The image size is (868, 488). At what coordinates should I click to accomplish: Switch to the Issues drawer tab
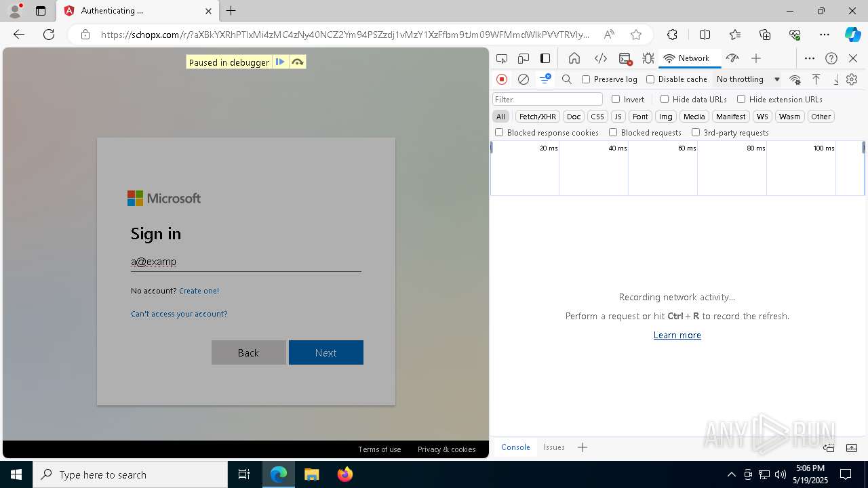pos(554,447)
